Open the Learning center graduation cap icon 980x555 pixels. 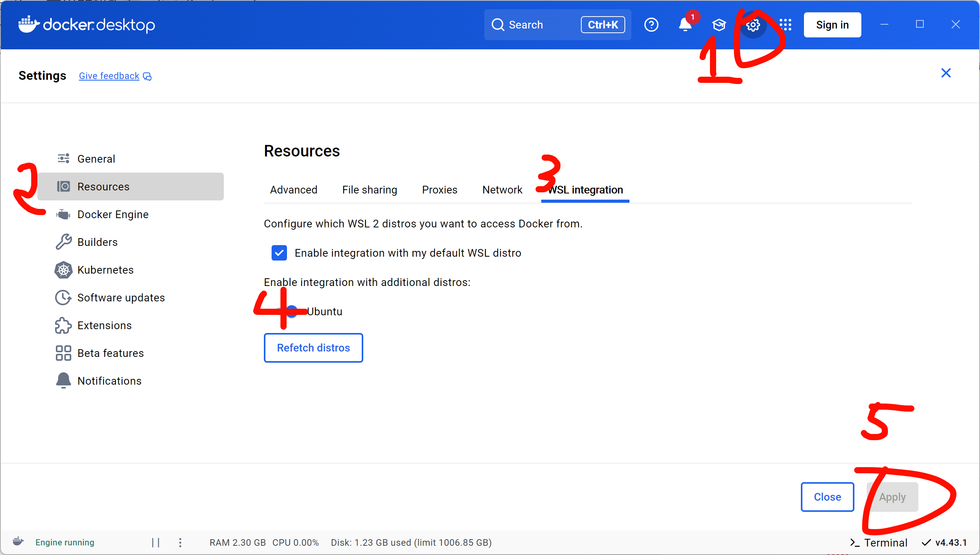[x=719, y=25]
